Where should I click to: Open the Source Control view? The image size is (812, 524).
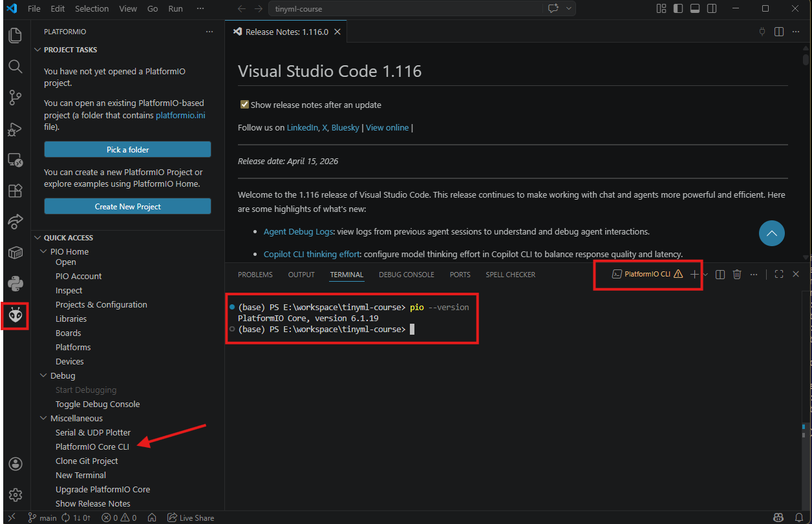pyautogui.click(x=16, y=98)
